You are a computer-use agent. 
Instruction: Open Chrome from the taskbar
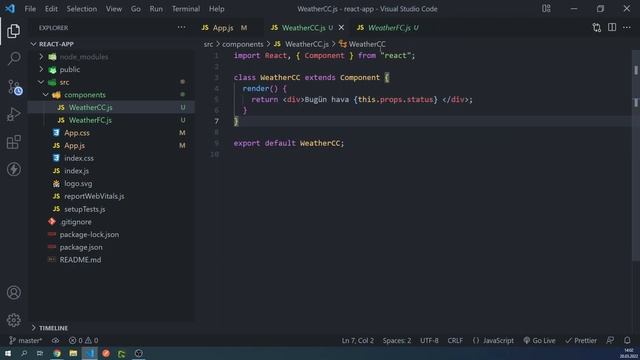pyautogui.click(x=57, y=353)
